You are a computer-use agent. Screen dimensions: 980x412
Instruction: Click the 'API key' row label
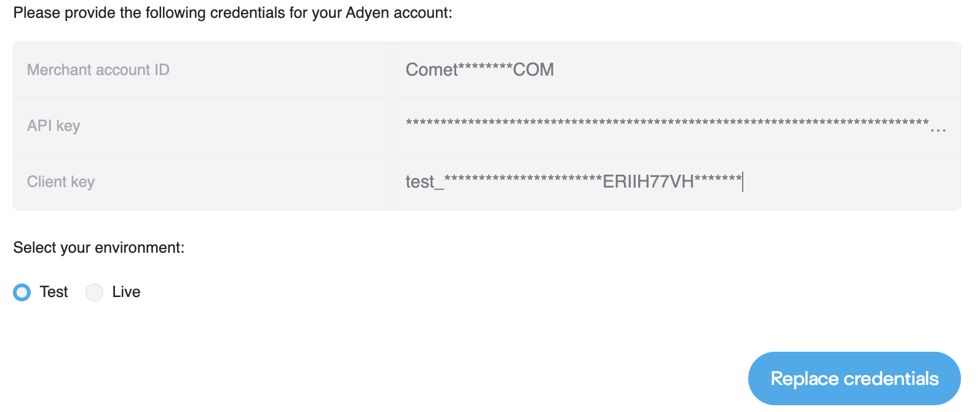(x=53, y=126)
